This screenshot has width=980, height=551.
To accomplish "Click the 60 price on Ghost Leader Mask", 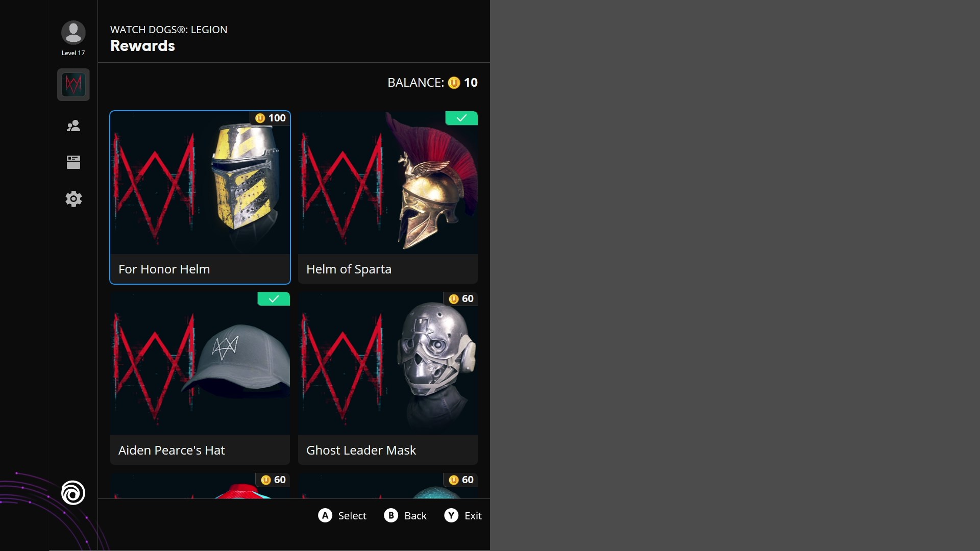I will [461, 299].
